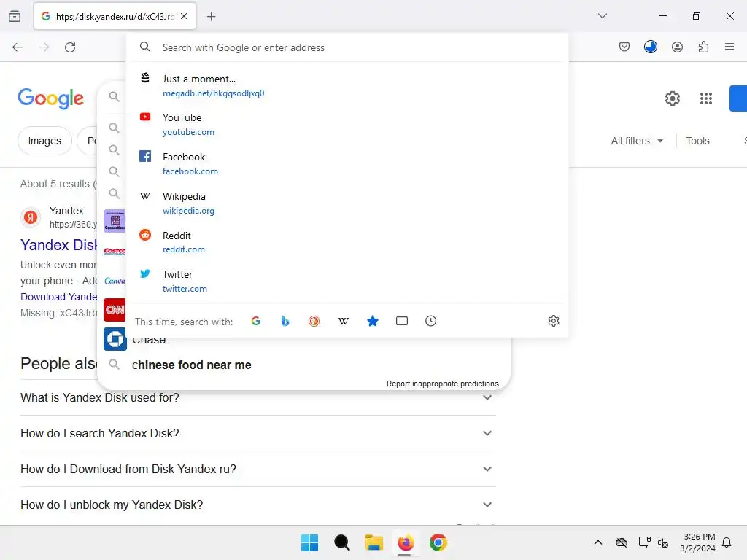
Task: Close the disk.yandex.ru tab
Action: [x=184, y=16]
